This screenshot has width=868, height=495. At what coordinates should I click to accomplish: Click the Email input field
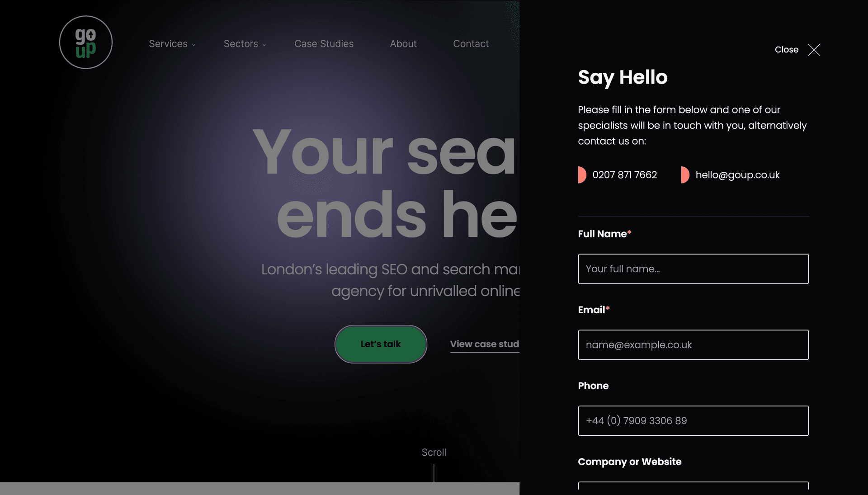pos(693,345)
